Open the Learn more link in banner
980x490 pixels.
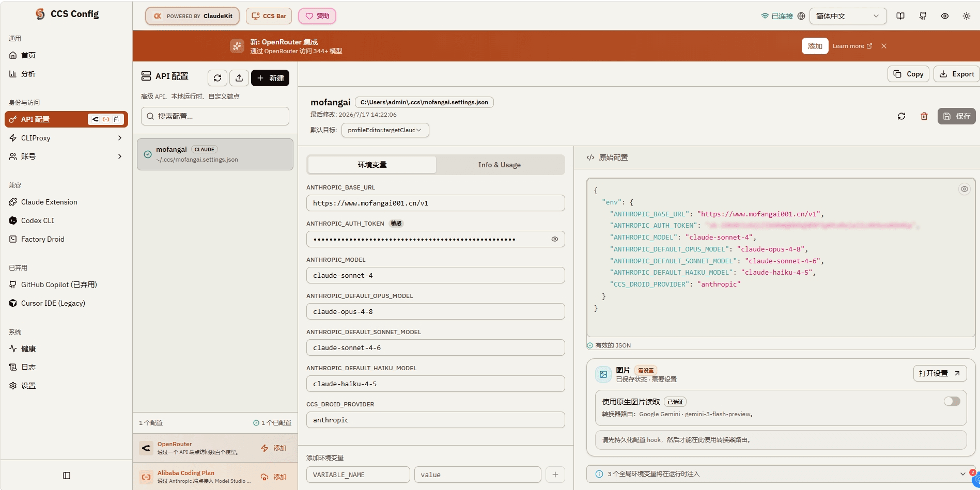[x=852, y=46]
